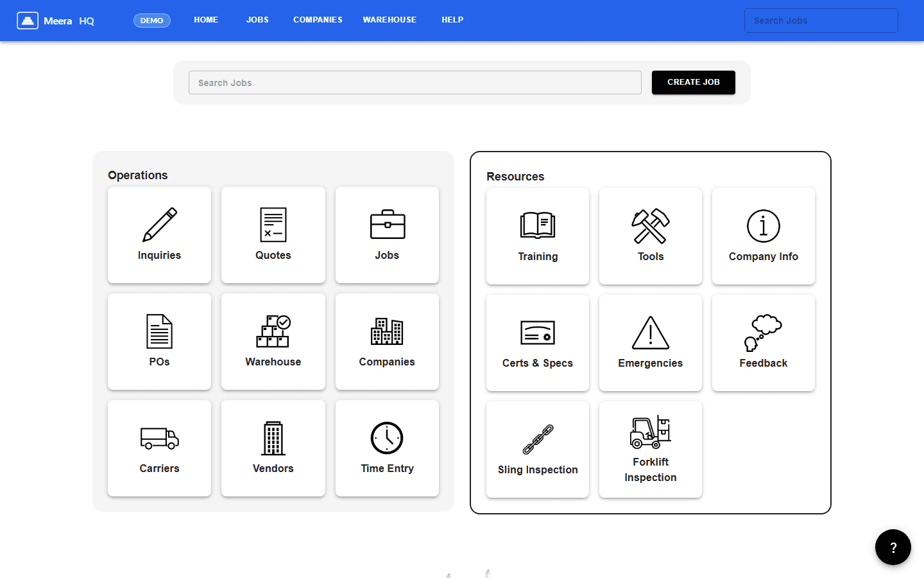Select COMPANIES in the navigation bar
The height and width of the screenshot is (578, 924).
318,20
